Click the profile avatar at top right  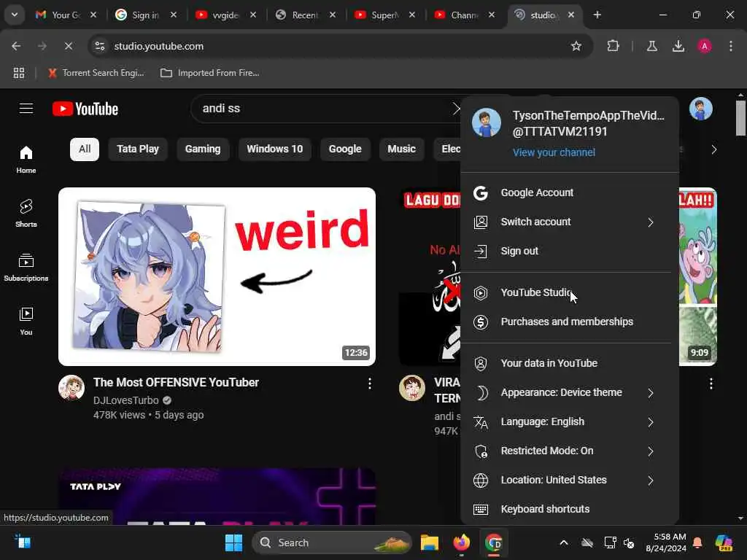701,109
